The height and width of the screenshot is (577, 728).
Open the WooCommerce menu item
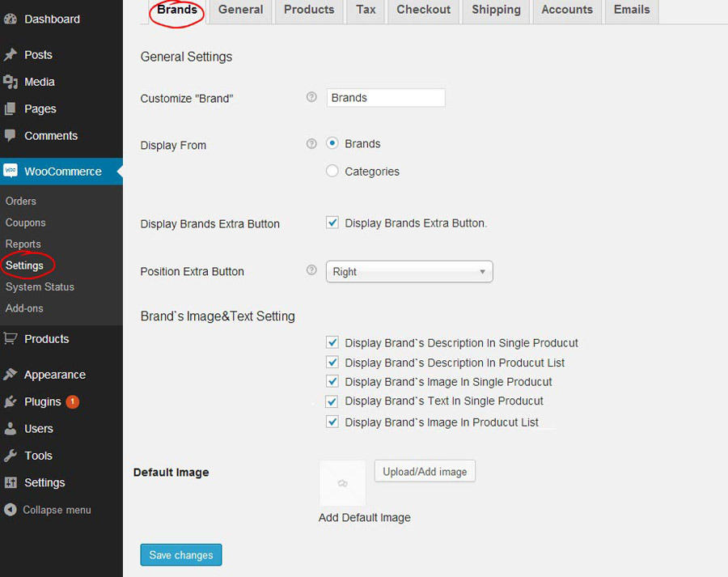click(62, 172)
